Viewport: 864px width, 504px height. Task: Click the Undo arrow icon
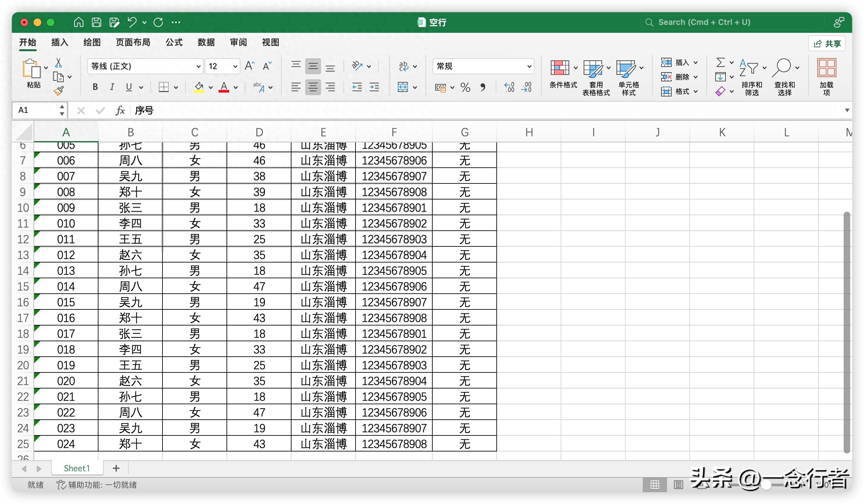click(132, 22)
